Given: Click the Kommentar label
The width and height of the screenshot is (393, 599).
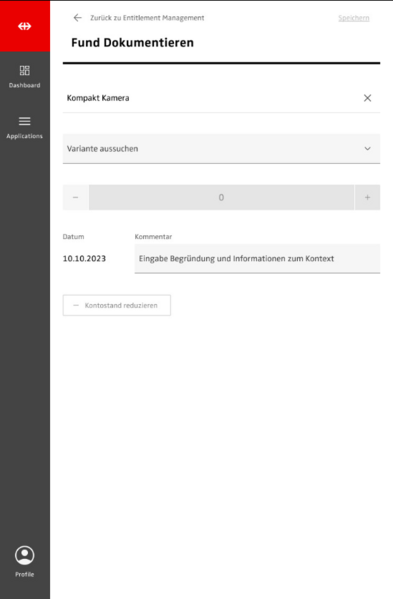Looking at the screenshot, I should click(x=153, y=236).
